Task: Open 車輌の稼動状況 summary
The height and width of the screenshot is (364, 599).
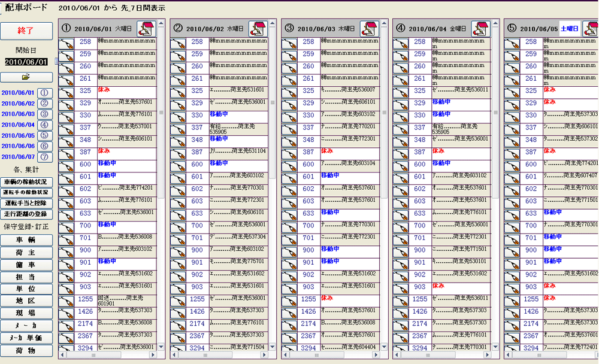Action: click(26, 182)
